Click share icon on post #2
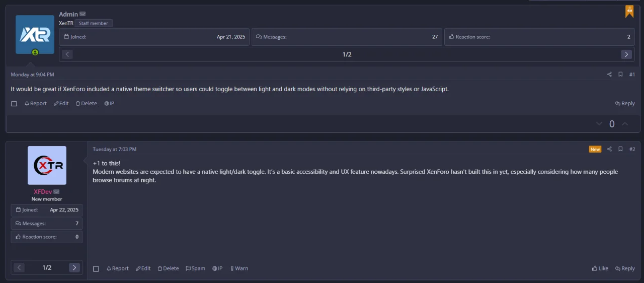 (609, 149)
